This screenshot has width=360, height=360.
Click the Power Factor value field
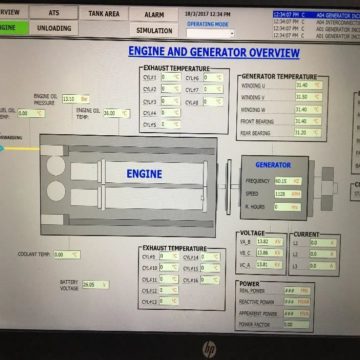pos(296,324)
